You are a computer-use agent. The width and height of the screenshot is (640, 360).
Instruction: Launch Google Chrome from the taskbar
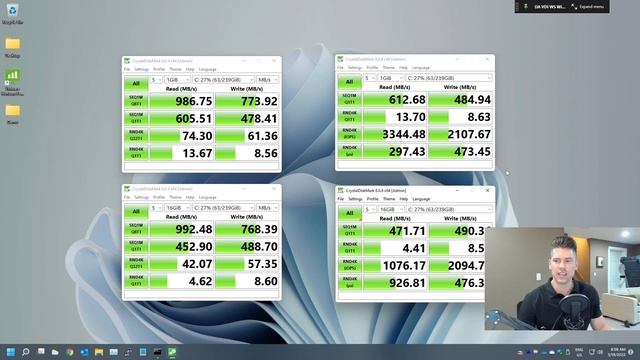pyautogui.click(x=70, y=352)
